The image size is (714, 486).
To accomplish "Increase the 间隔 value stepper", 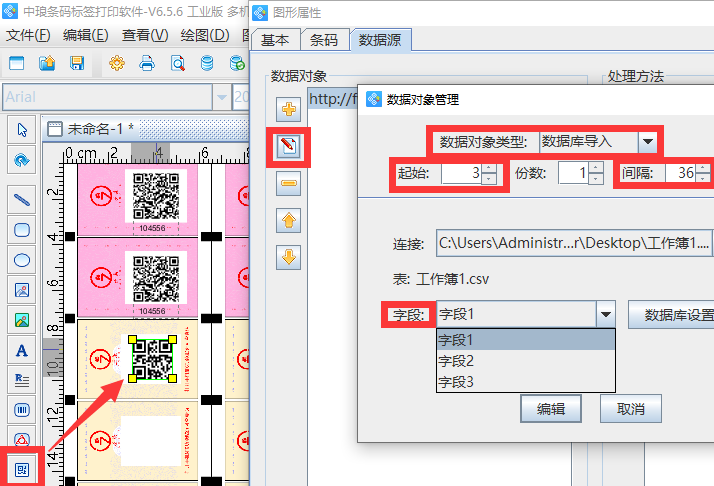I will click(703, 168).
